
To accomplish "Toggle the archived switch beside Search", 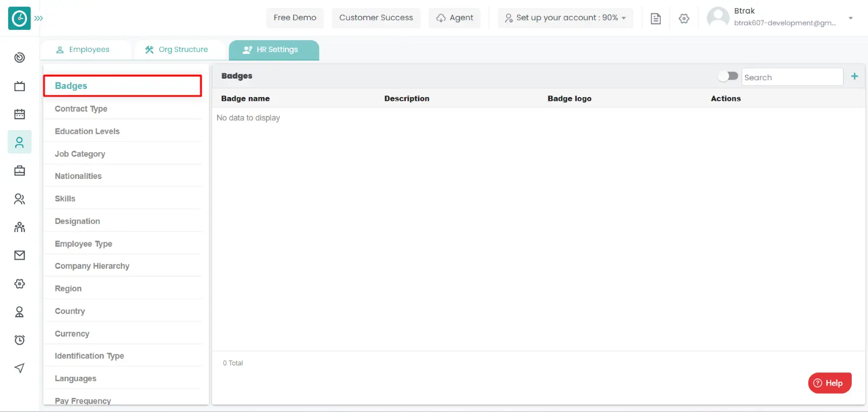I will pyautogui.click(x=728, y=76).
